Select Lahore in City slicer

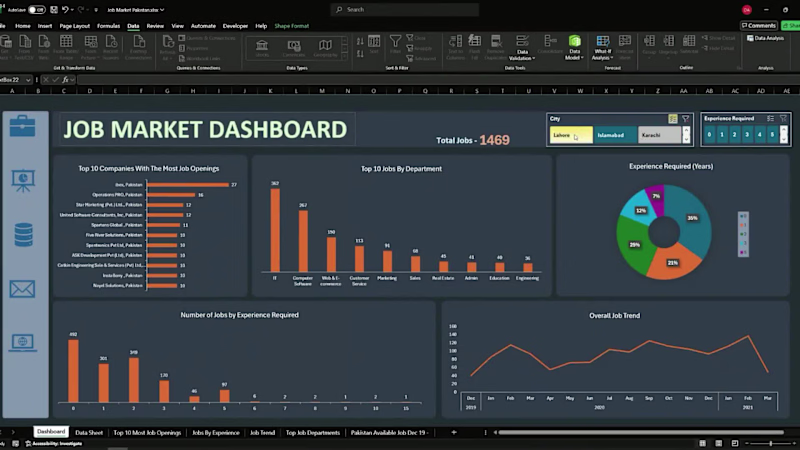pyautogui.click(x=571, y=135)
